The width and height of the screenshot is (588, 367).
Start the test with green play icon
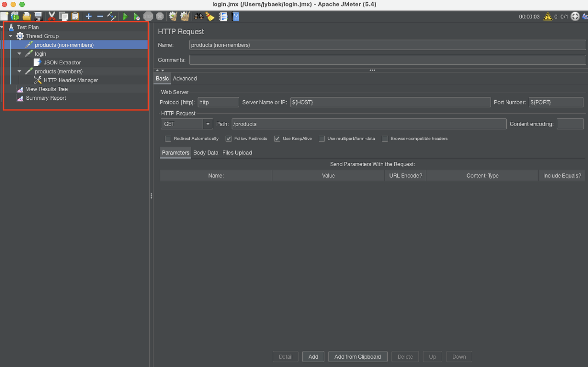tap(125, 17)
